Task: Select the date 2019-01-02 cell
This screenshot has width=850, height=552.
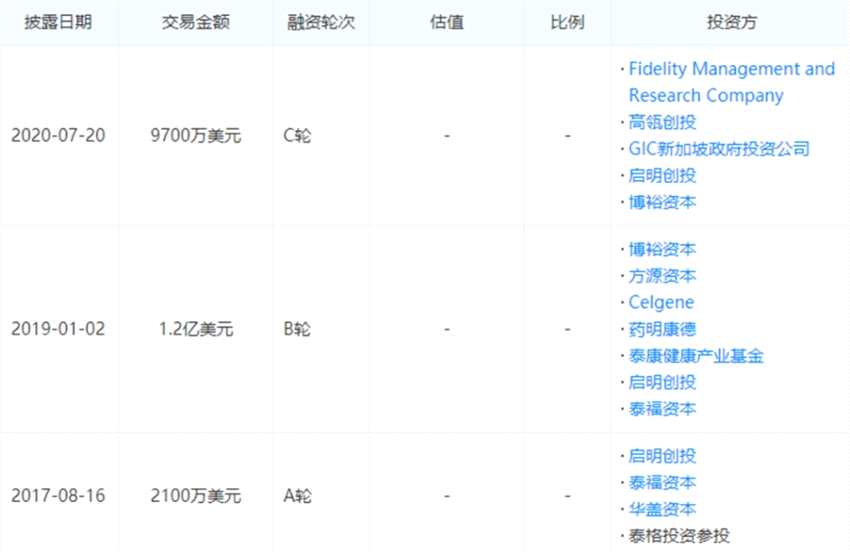Action: click(58, 329)
